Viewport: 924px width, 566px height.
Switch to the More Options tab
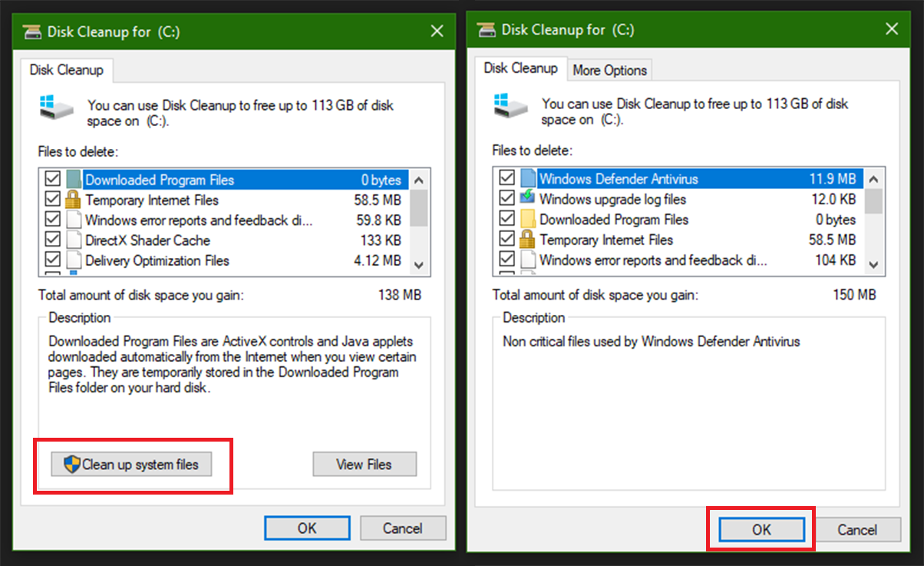pos(610,70)
